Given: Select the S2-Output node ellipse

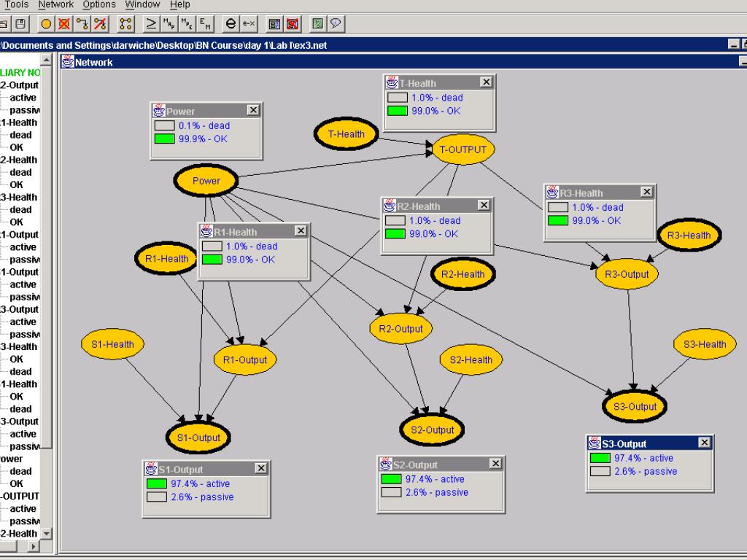Looking at the screenshot, I should click(432, 430).
